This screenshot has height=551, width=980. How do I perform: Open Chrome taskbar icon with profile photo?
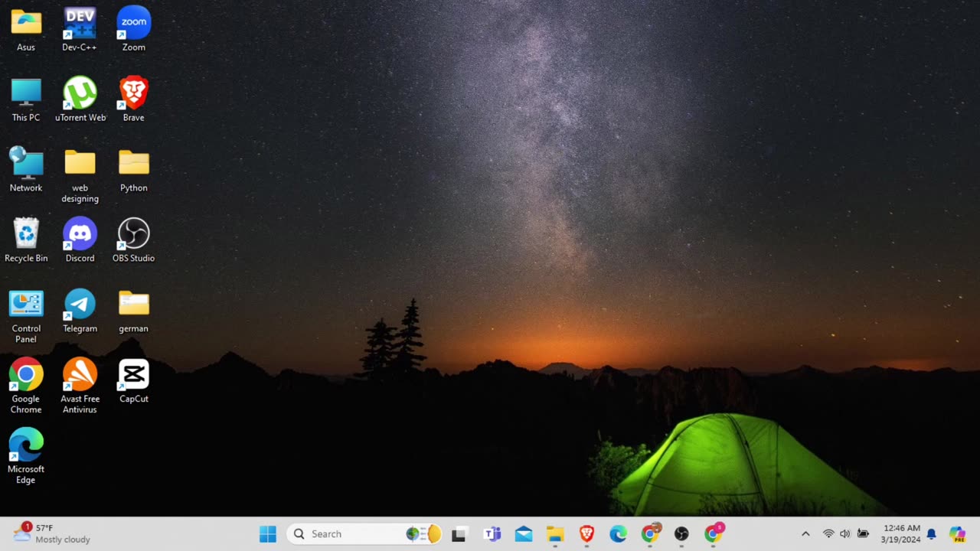point(650,534)
